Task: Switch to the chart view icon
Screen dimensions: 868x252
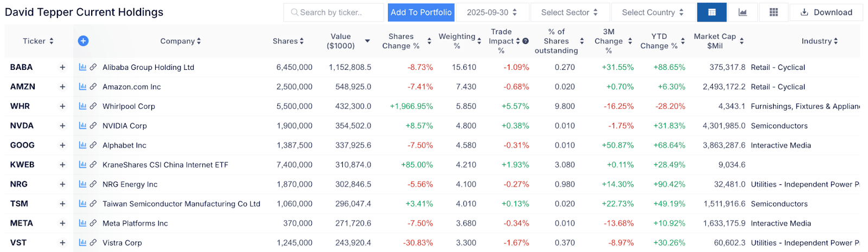Action: pyautogui.click(x=743, y=12)
